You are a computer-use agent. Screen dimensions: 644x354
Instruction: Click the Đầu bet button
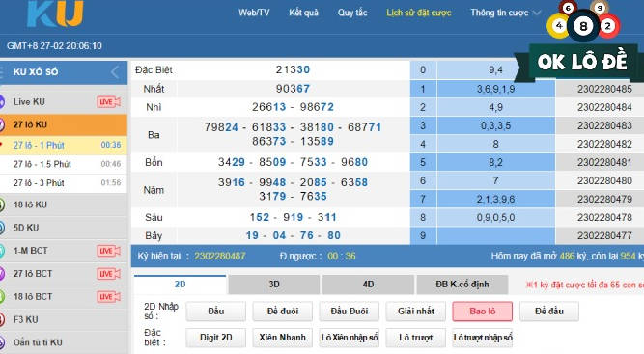point(216,312)
